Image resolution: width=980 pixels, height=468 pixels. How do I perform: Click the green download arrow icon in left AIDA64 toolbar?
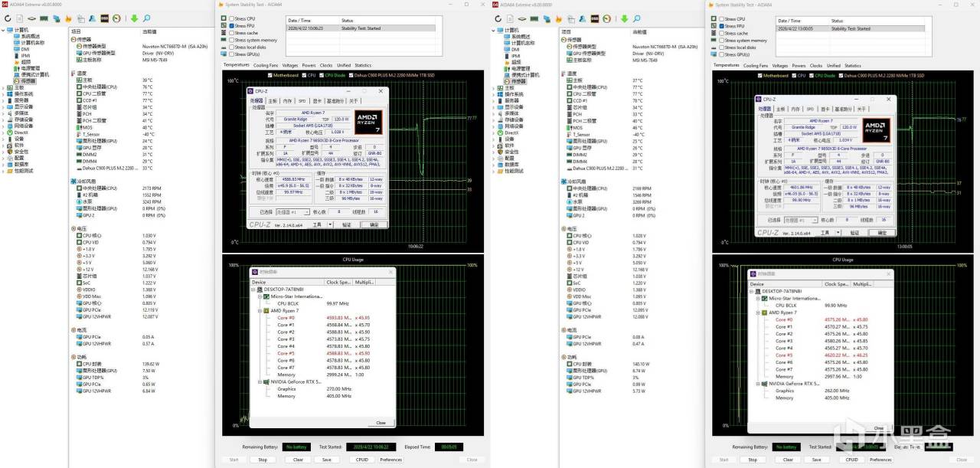(135, 18)
